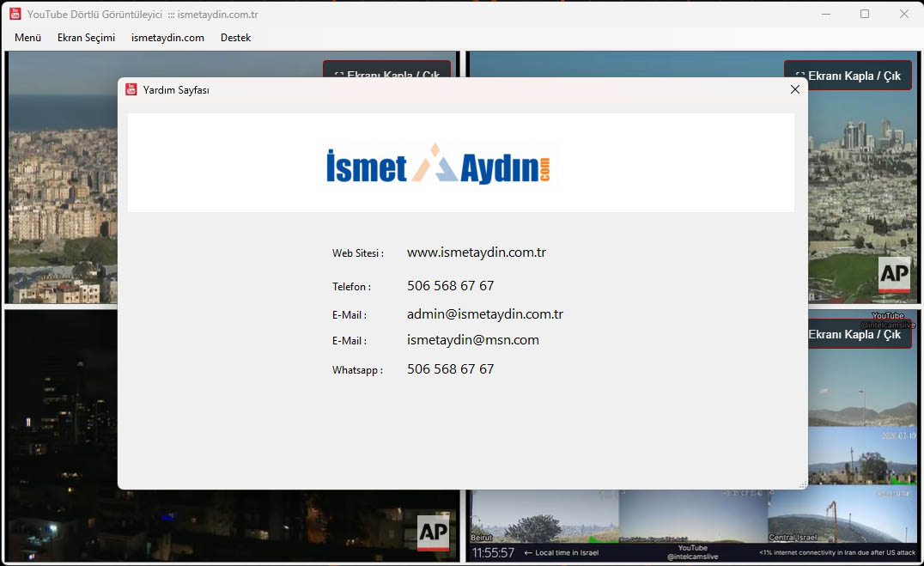Click the AP logo in bottom-left night video
The width and height of the screenshot is (924, 566).
(433, 533)
